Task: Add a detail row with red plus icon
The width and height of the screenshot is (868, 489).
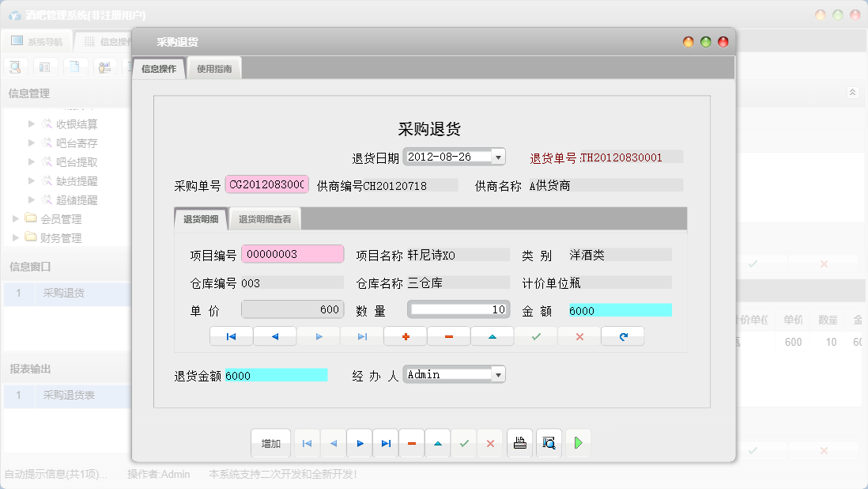Action: [406, 336]
